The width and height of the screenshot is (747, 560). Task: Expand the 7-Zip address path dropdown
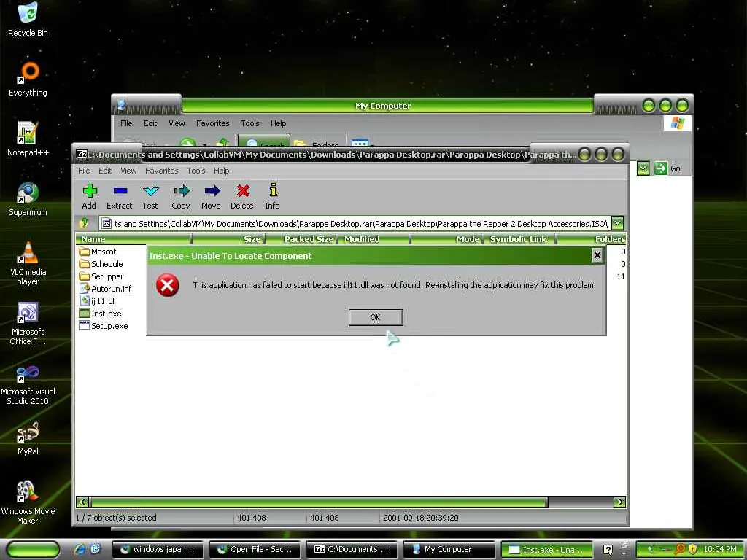(x=617, y=223)
